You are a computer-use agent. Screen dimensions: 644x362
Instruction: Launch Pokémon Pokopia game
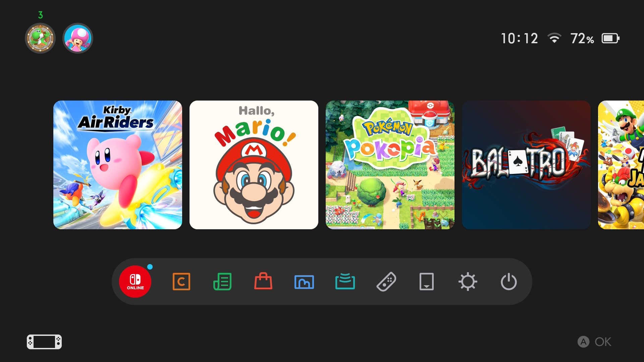coord(390,165)
